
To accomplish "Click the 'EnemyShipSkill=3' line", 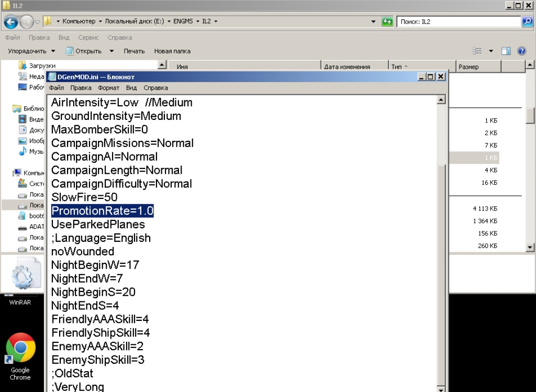I will click(98, 360).
